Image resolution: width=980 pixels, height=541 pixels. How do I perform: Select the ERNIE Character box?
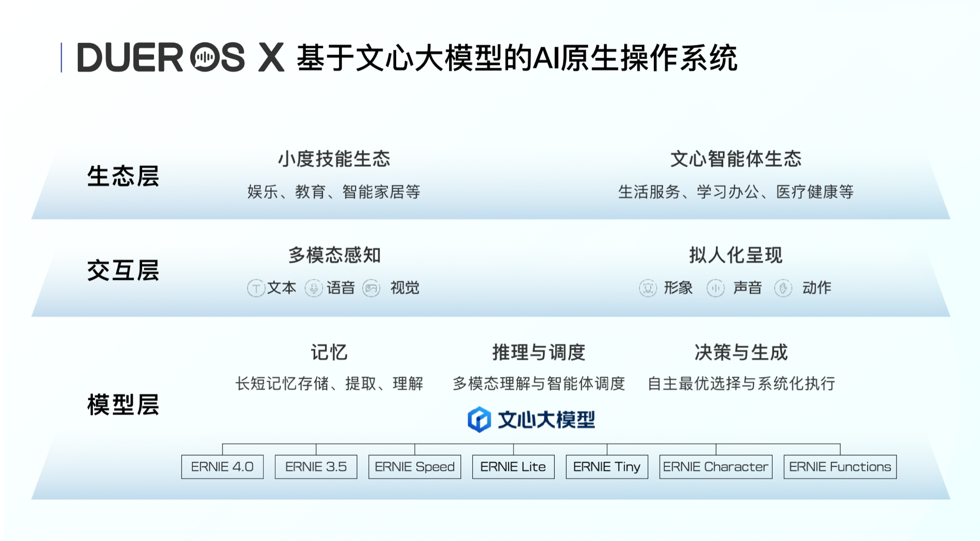pyautogui.click(x=716, y=467)
